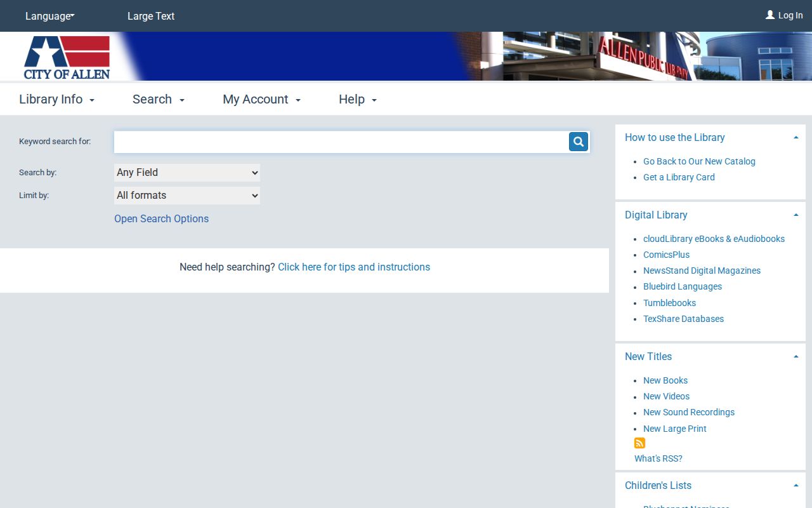The height and width of the screenshot is (508, 812).
Task: Open NewsStand Digital Magazines link
Action: [702, 271]
